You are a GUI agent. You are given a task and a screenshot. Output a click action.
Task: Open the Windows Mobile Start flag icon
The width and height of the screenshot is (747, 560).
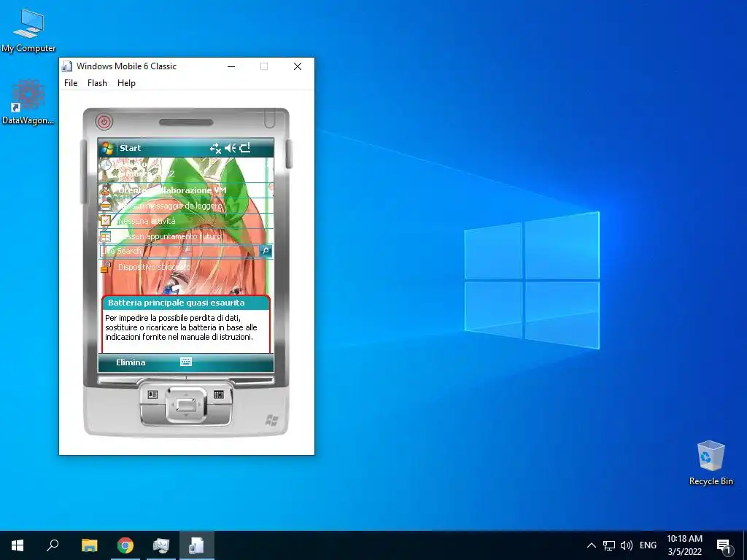(x=107, y=148)
